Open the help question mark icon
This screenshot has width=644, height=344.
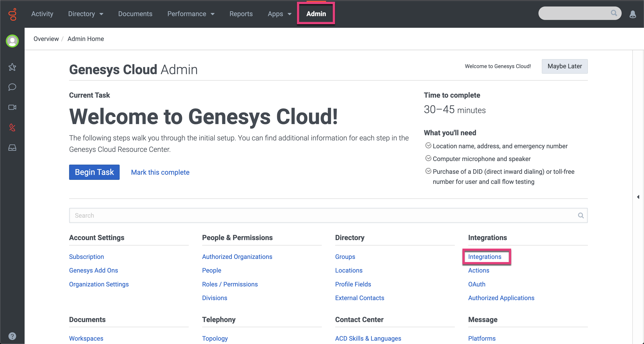(12, 336)
